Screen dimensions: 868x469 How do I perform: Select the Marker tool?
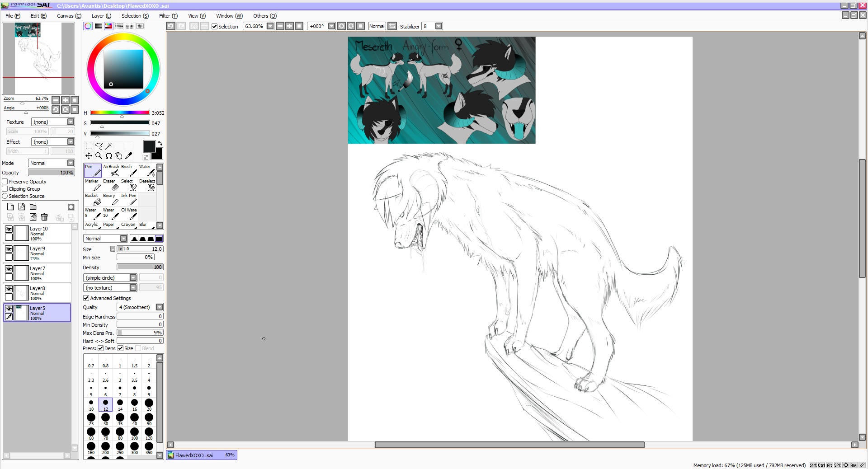pyautogui.click(x=93, y=185)
